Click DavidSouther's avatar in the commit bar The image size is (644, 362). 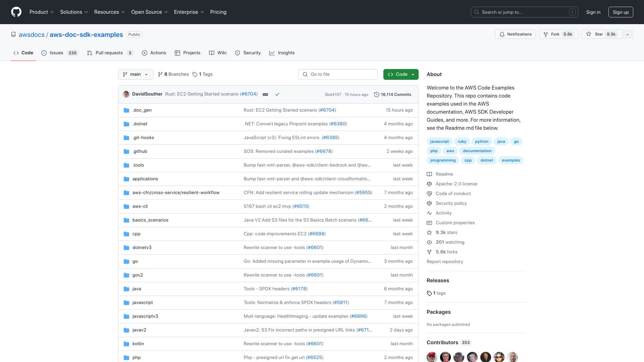point(126,94)
